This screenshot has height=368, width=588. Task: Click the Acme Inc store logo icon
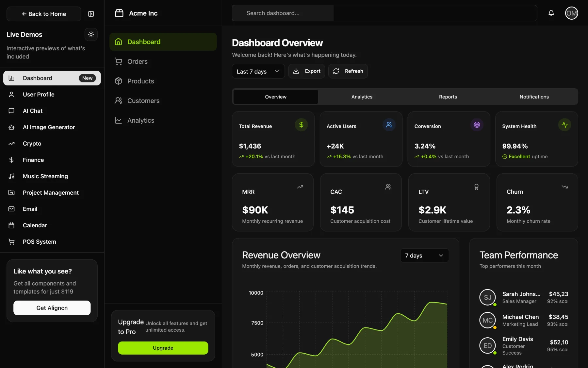[119, 13]
